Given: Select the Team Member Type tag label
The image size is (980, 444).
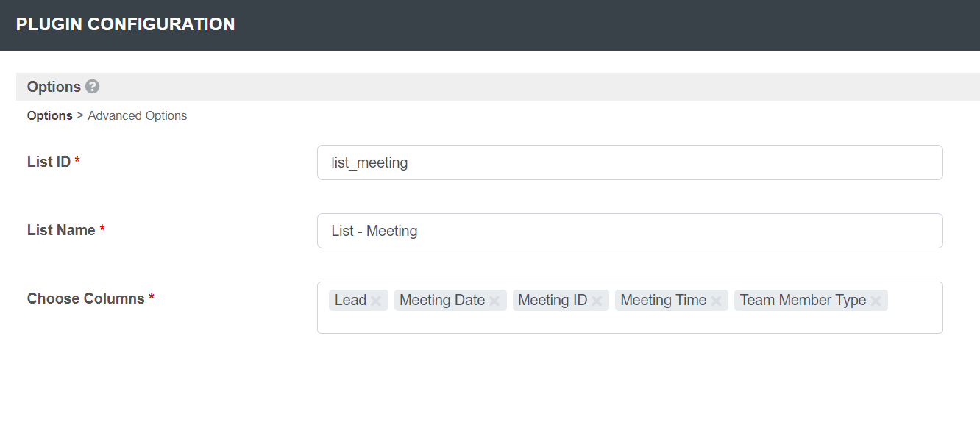Looking at the screenshot, I should [803, 300].
